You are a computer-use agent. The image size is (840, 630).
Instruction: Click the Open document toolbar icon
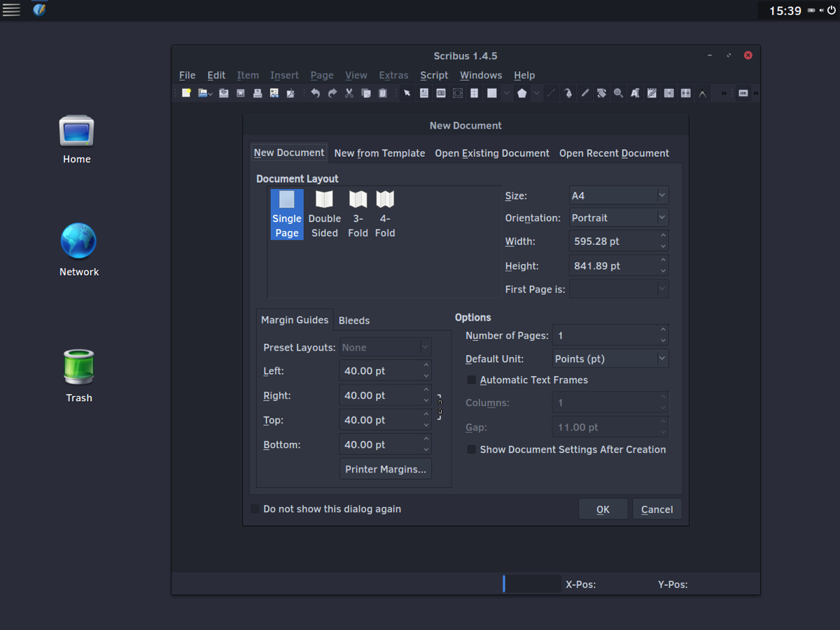click(202, 93)
